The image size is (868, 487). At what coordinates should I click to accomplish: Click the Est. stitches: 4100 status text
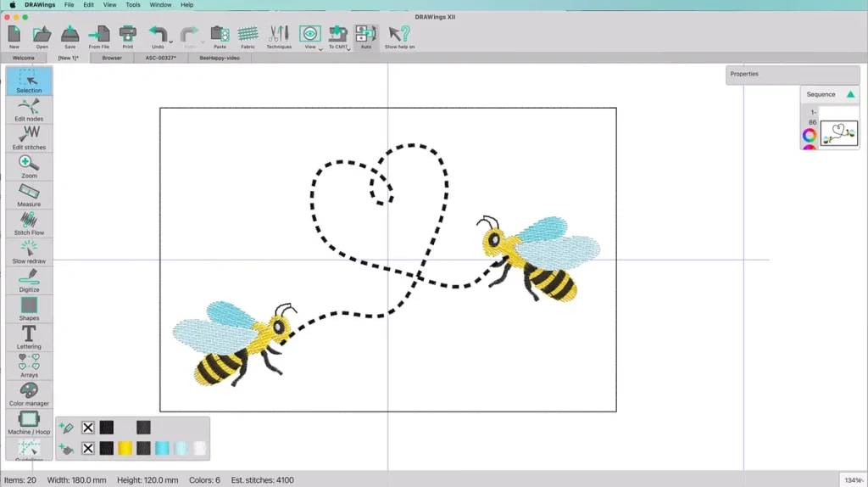[263, 480]
